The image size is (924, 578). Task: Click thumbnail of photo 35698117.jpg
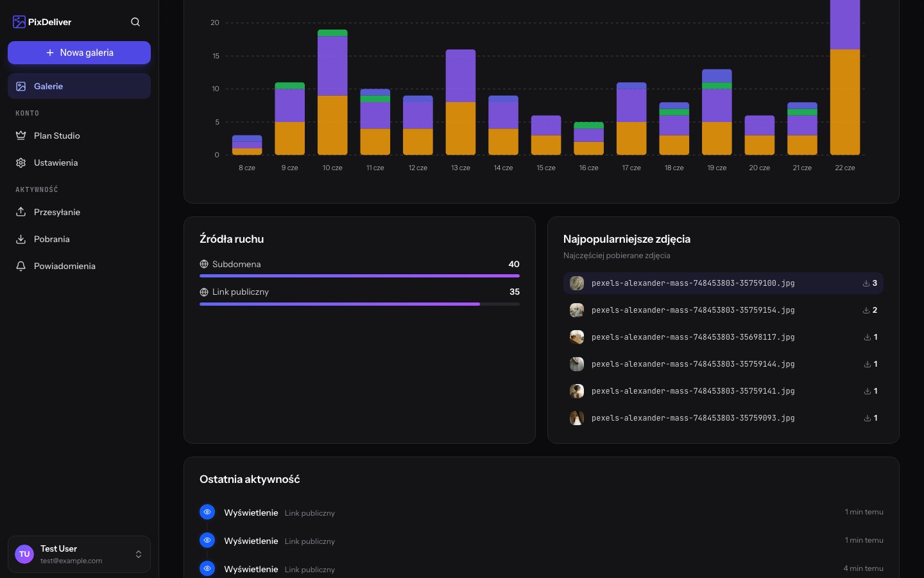pos(577,337)
